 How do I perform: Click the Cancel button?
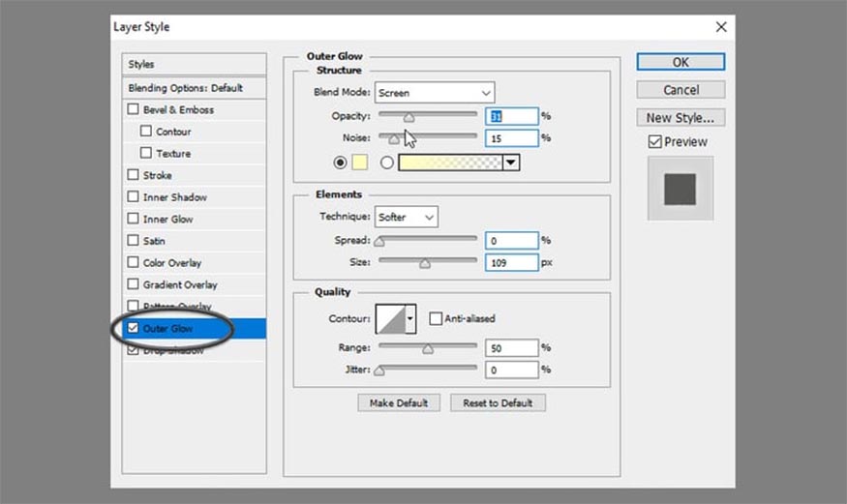point(681,90)
